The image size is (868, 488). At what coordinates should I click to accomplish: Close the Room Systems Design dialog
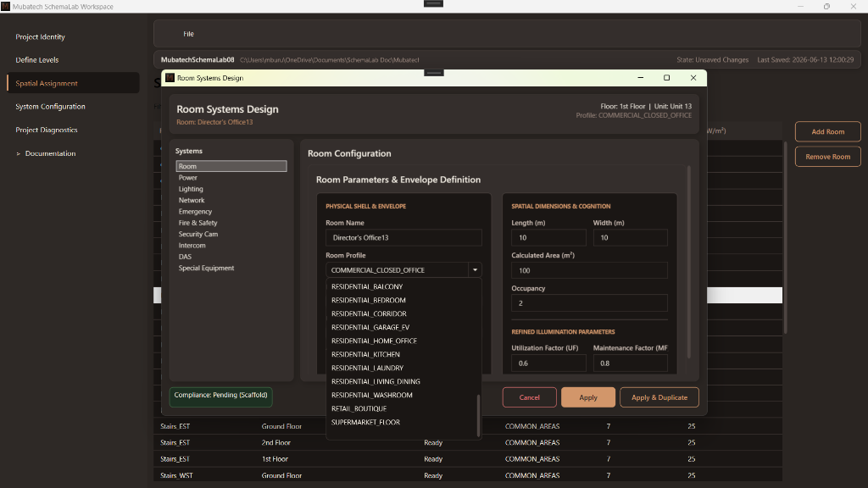[x=693, y=78]
